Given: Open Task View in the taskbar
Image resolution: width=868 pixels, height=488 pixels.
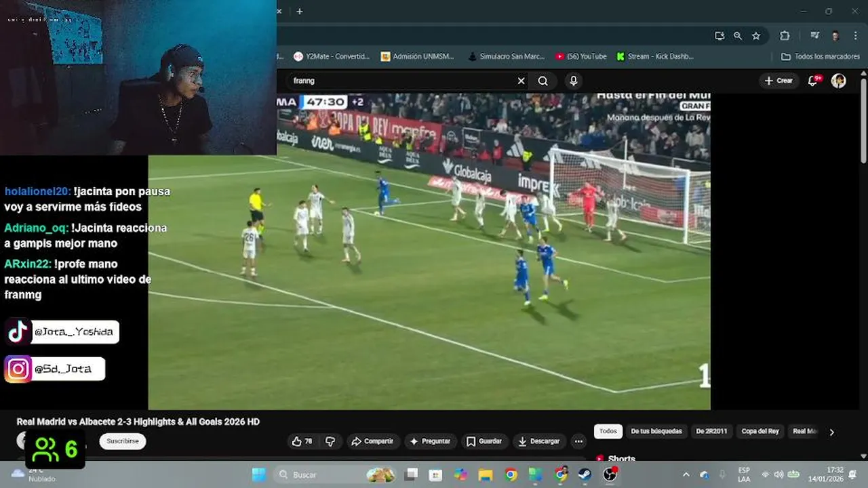Looking at the screenshot, I should pos(412,474).
